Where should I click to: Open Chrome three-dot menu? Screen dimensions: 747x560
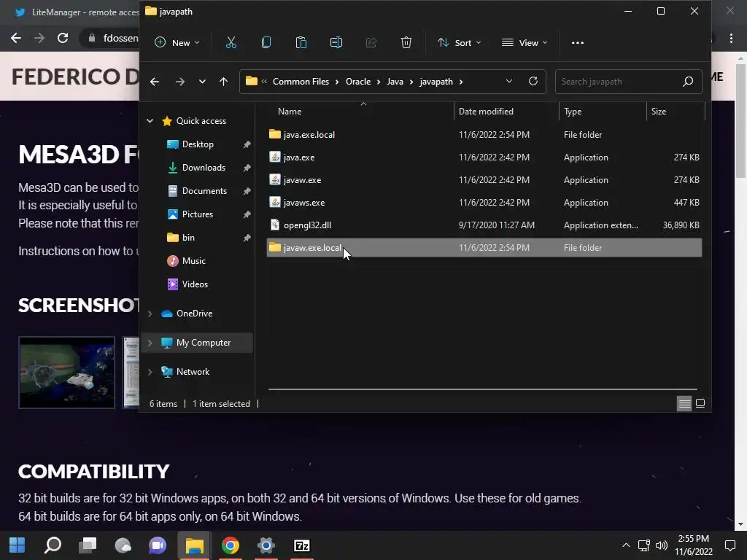click(x=731, y=38)
